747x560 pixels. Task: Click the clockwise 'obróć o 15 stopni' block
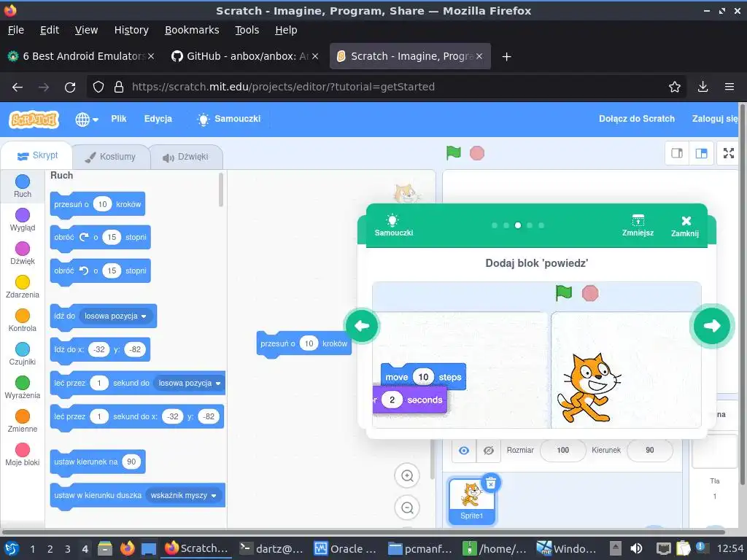click(100, 238)
